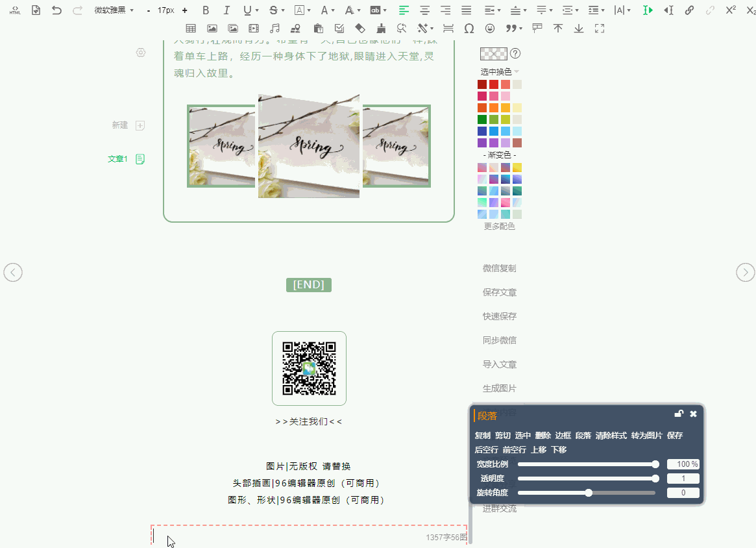Click the undo arrow icon
Screen dimensions: 756x548
tap(56, 10)
